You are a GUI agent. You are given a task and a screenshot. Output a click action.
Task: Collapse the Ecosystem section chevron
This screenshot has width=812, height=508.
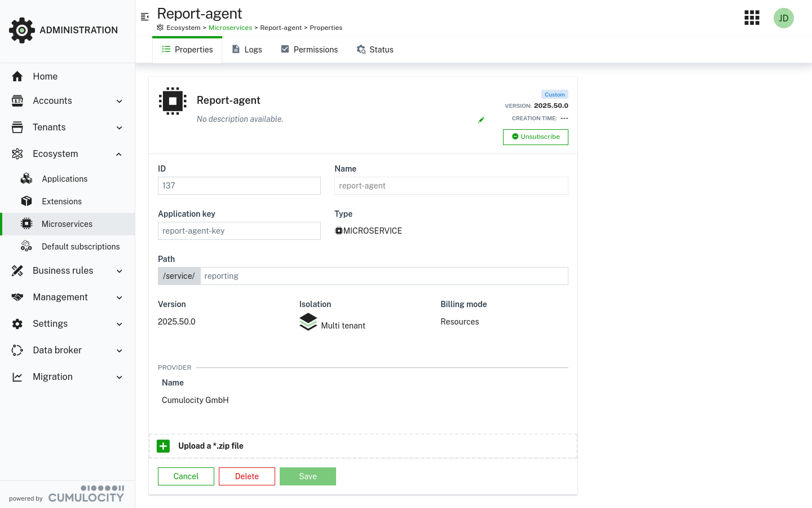point(118,154)
